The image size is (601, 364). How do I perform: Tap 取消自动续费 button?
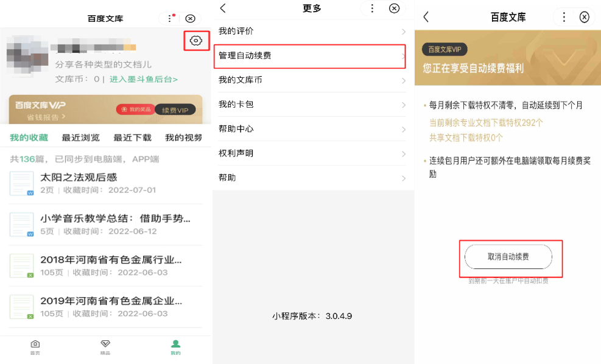click(x=508, y=257)
